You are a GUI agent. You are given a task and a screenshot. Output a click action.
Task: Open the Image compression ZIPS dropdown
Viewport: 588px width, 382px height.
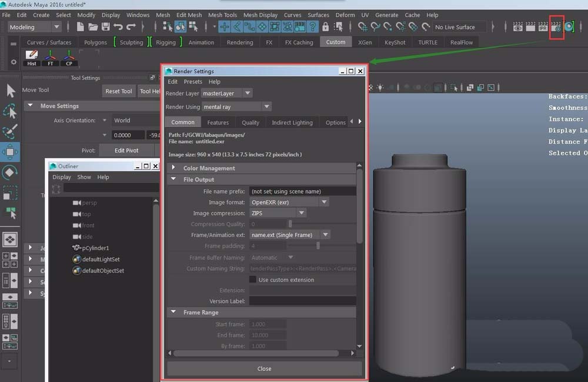coord(278,213)
